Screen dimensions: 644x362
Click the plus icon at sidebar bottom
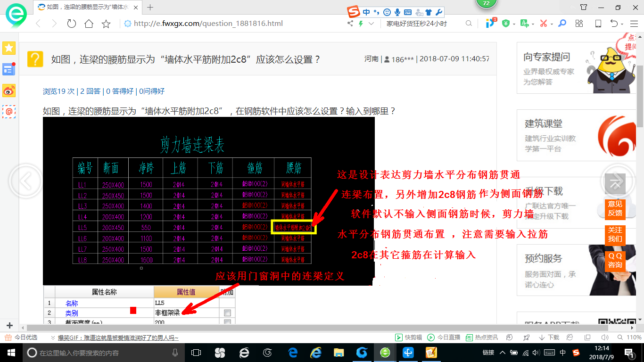coord(9,326)
